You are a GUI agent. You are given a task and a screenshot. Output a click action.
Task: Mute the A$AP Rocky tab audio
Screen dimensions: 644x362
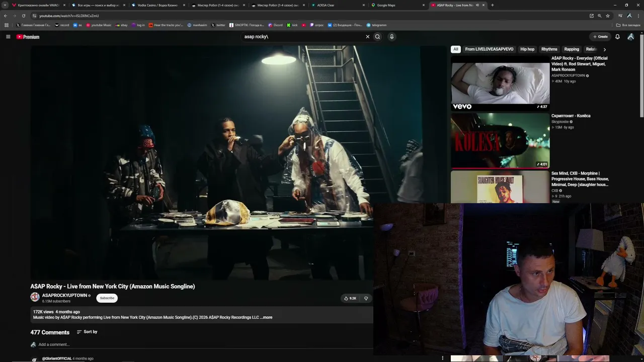point(477,5)
